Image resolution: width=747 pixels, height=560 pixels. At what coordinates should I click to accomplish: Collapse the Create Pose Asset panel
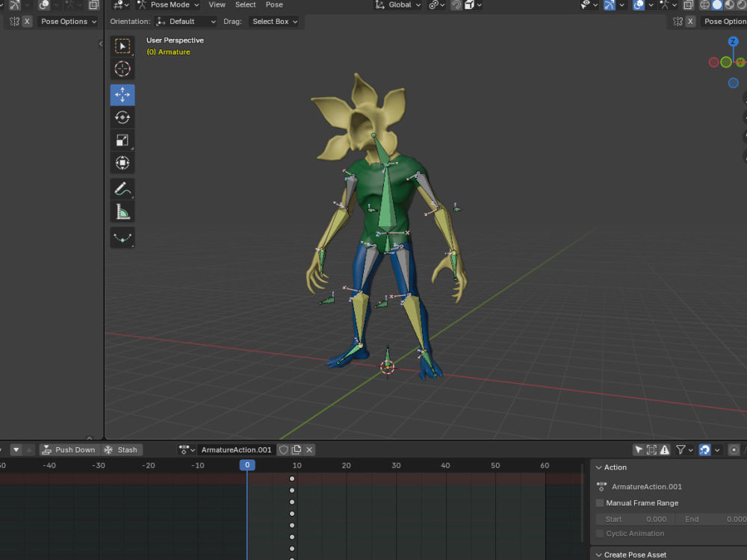pos(599,555)
